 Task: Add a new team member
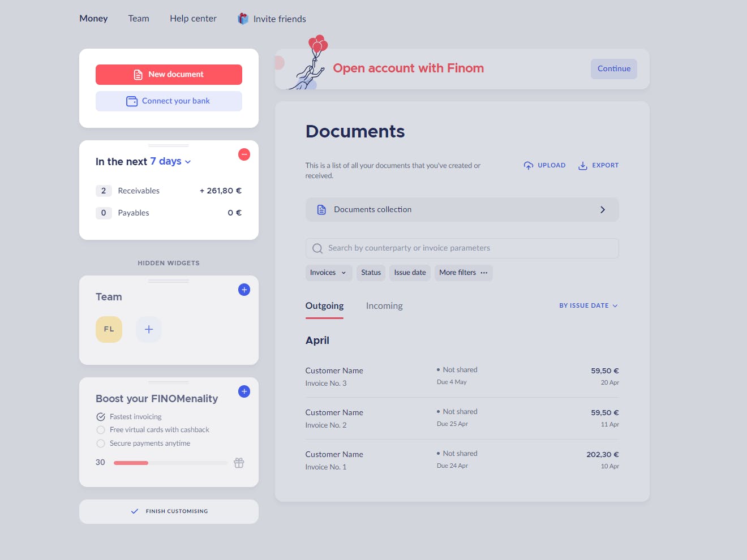tap(149, 329)
